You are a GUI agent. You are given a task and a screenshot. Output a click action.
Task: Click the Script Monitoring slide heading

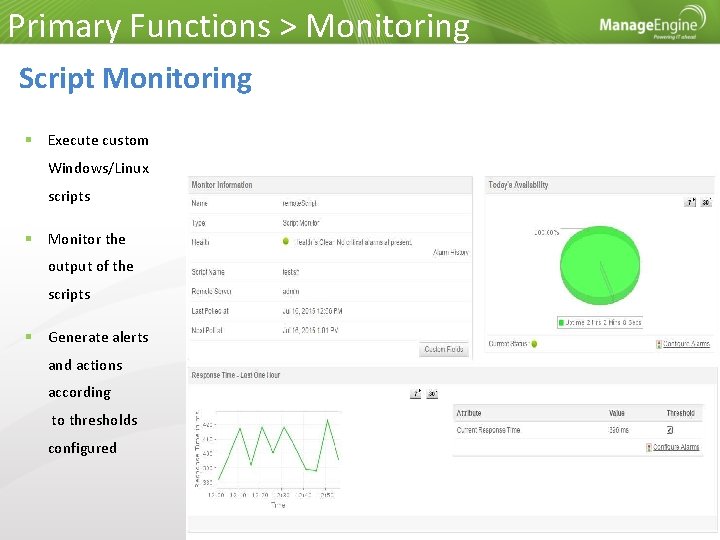tap(135, 79)
